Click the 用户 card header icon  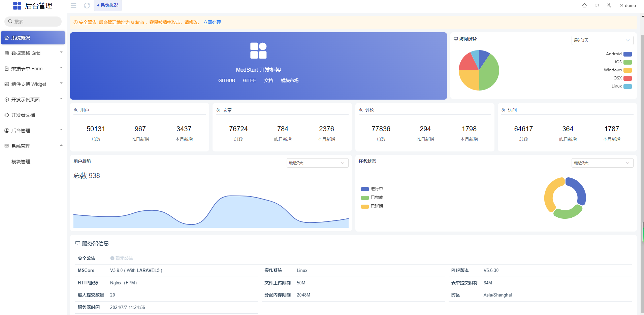coord(76,110)
